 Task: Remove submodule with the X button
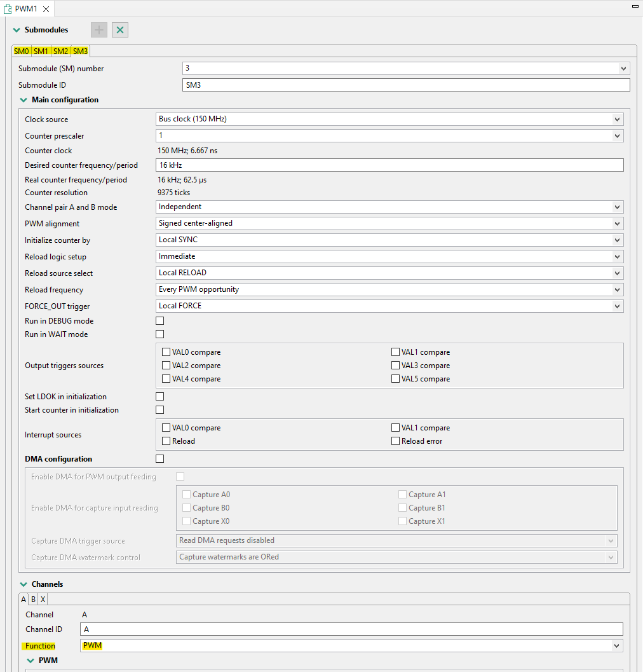coord(120,30)
